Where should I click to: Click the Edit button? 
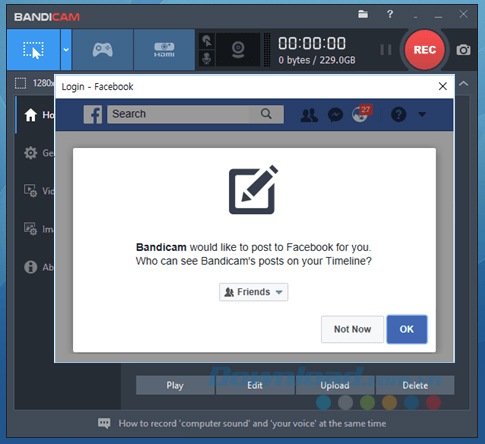point(255,385)
